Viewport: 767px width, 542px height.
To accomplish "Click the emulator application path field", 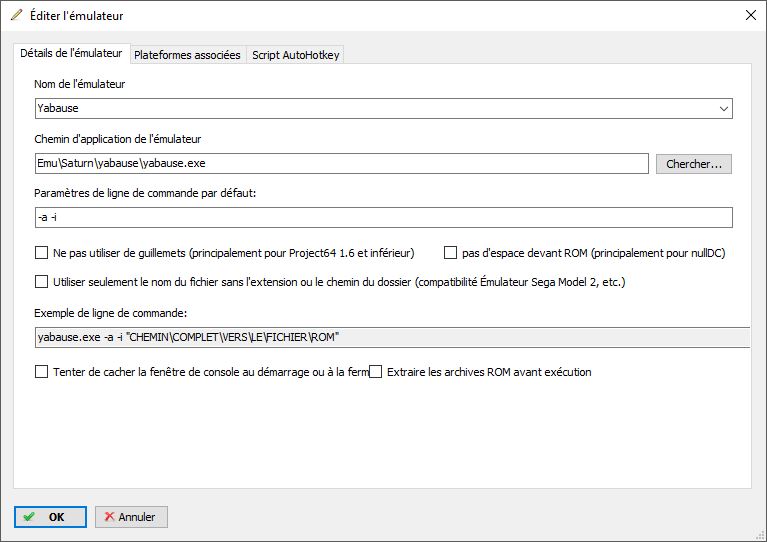I will 342,163.
